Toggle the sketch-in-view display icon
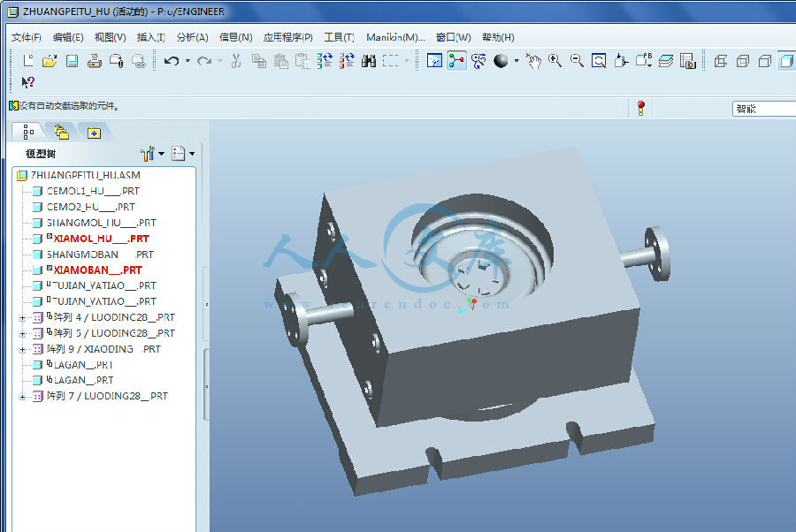Viewport: 796px width, 532px height. pyautogui.click(x=434, y=61)
